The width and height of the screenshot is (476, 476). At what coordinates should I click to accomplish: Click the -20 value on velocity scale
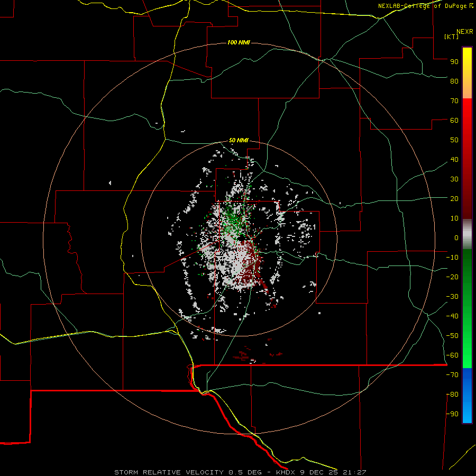[452, 277]
